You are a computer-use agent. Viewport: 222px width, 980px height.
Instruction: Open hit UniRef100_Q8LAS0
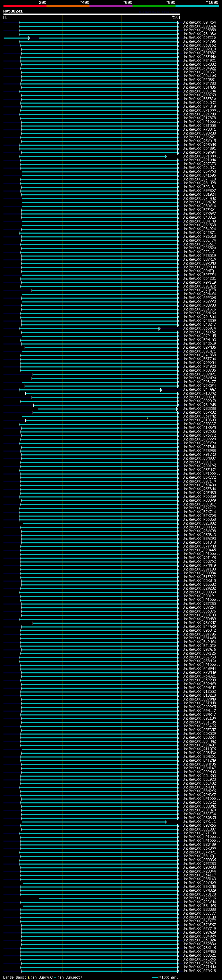click(x=199, y=34)
